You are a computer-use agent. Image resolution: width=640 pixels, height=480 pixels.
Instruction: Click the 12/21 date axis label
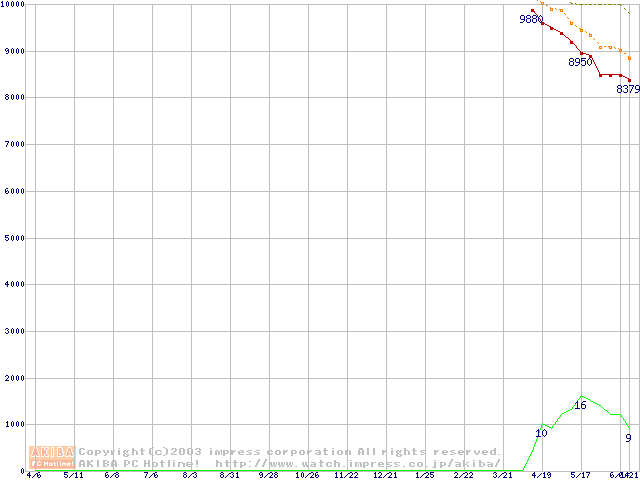coord(385,475)
